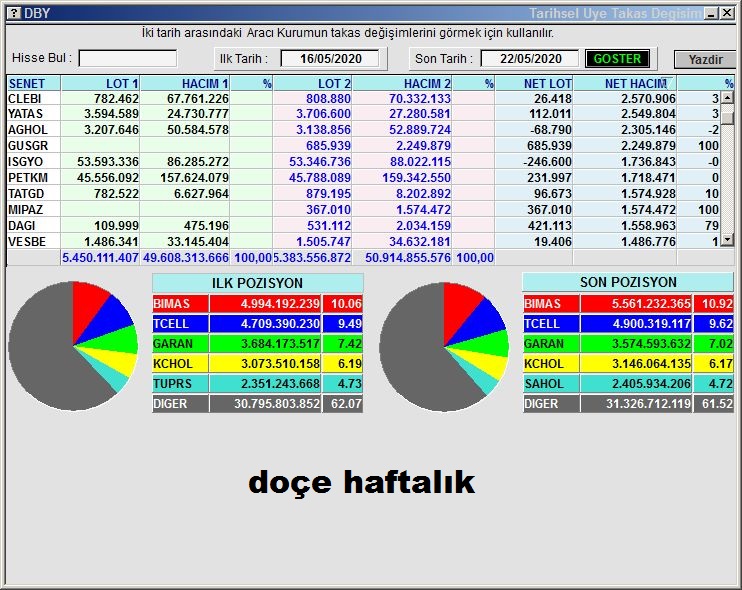The height and width of the screenshot is (590, 742).
Task: Click green GARAN swatch in ILK POZISYON
Action: click(x=180, y=344)
